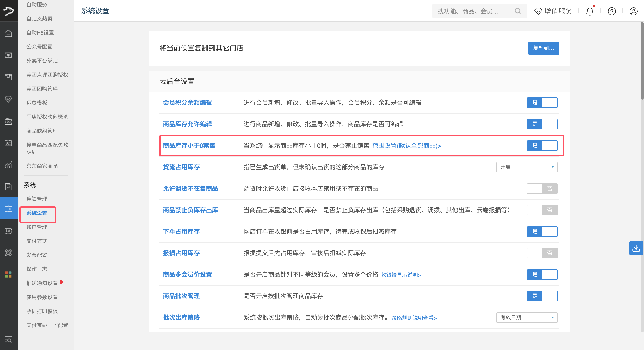Open the notification bell
The height and width of the screenshot is (350, 644).
pyautogui.click(x=590, y=11)
